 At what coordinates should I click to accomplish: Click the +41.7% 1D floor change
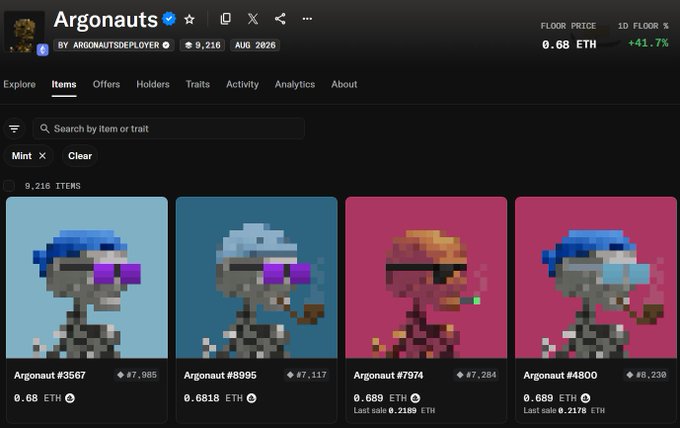[648, 43]
